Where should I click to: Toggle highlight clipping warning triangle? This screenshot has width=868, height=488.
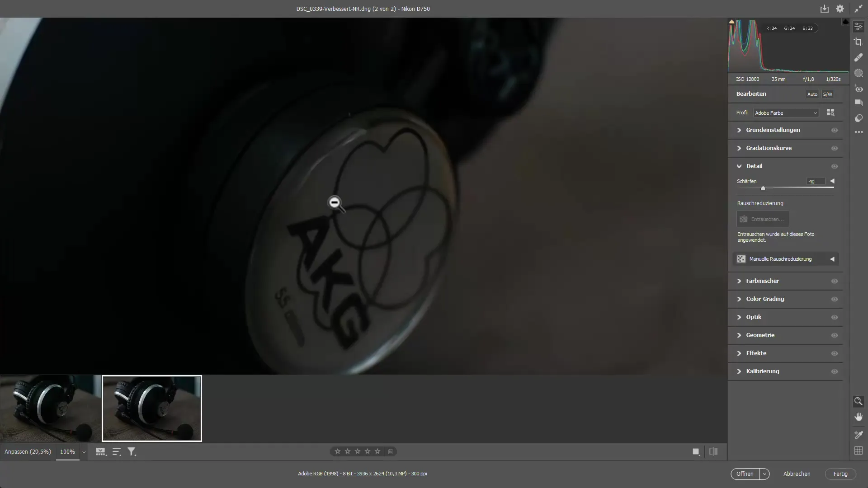[x=845, y=22]
